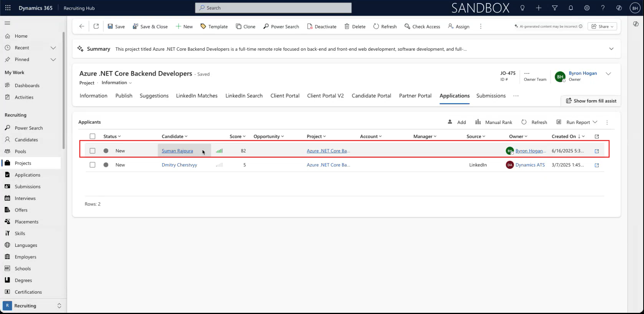Check the Suman Rajpura row checkbox
Image resolution: width=644 pixels, height=314 pixels.
pyautogui.click(x=93, y=151)
